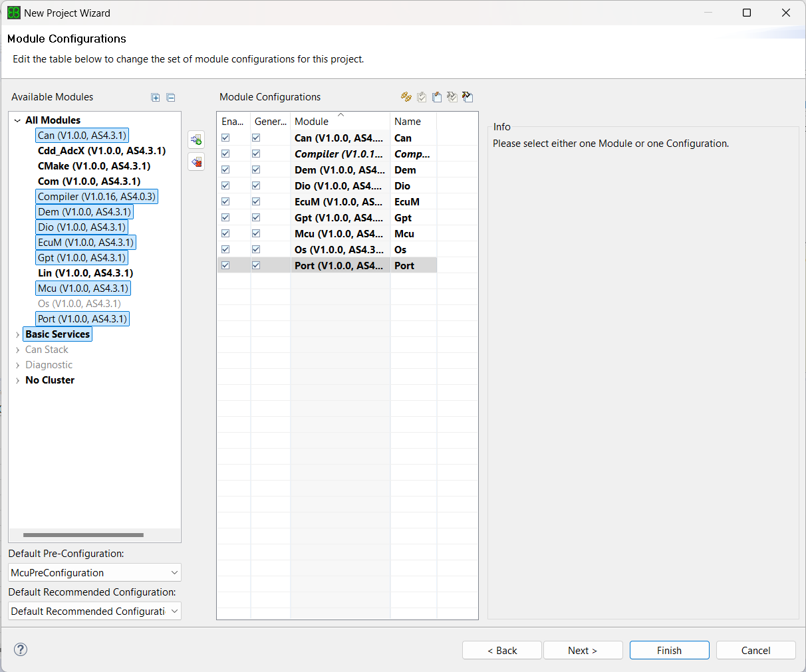Toggle the Enable checkbox for Can row
Image resolution: width=806 pixels, height=672 pixels.
click(x=225, y=138)
